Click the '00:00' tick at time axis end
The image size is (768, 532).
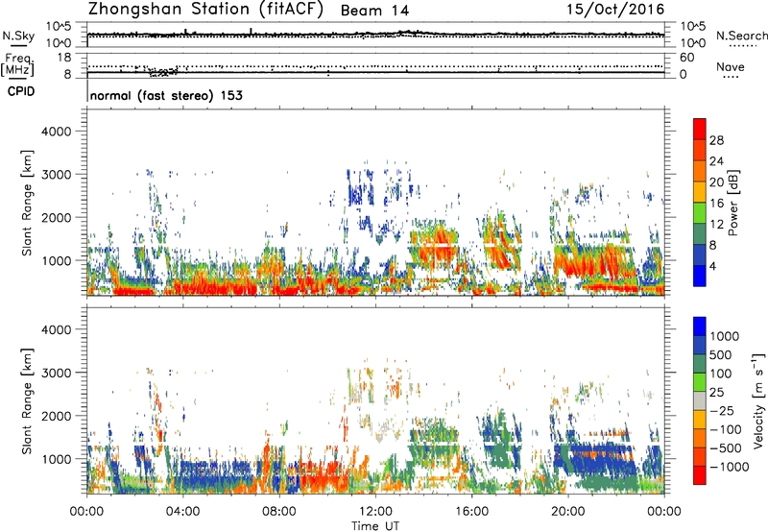[664, 512]
